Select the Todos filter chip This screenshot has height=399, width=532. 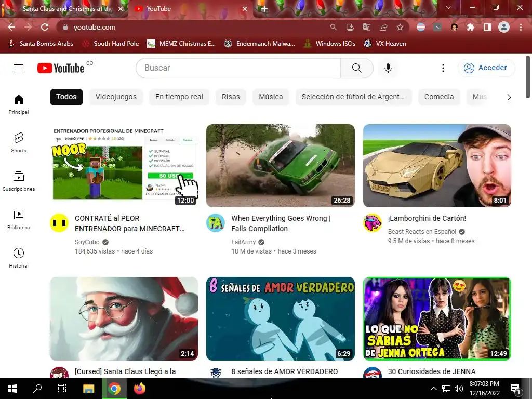tap(66, 97)
